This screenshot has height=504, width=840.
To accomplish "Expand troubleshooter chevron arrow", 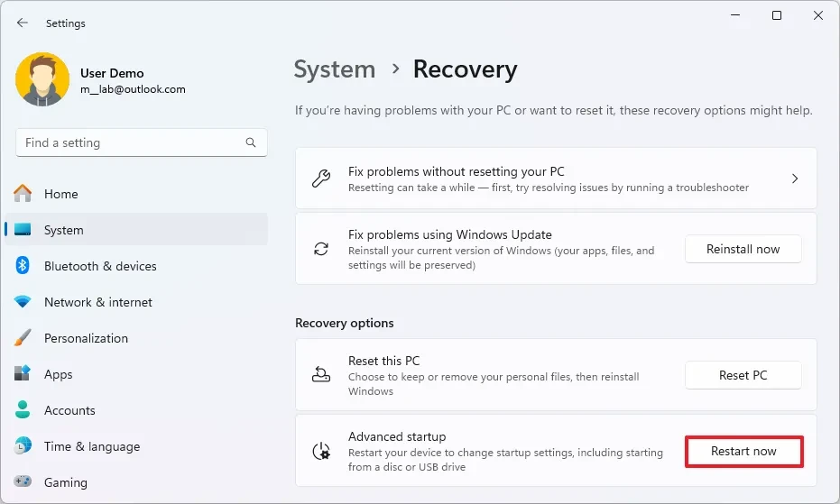I will [795, 179].
